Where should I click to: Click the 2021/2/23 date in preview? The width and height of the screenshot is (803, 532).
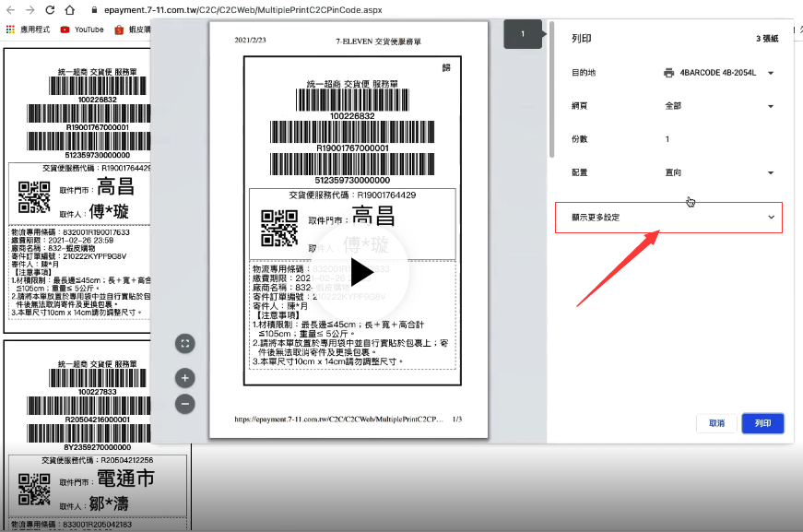[250, 40]
